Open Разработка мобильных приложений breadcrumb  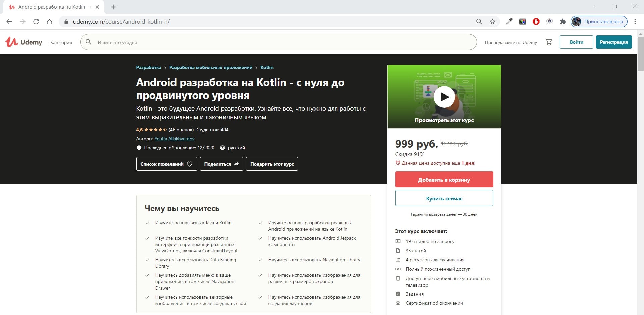[x=211, y=67]
